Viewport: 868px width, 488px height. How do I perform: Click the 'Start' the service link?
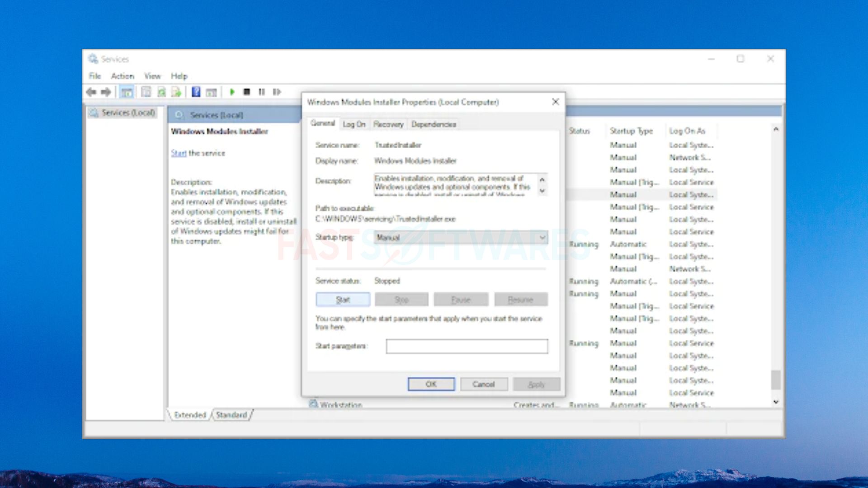[x=179, y=153]
